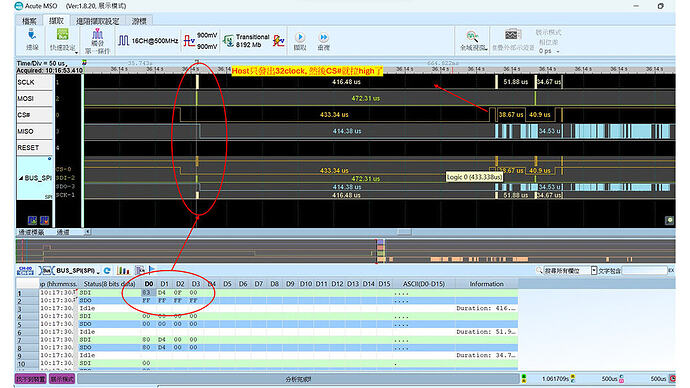
Task: Click the blue flag icon in report toolbar
Action: (x=152, y=270)
